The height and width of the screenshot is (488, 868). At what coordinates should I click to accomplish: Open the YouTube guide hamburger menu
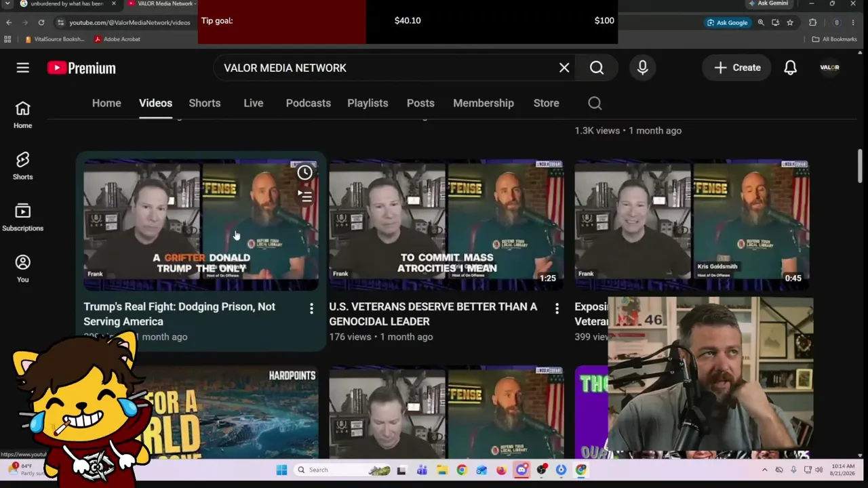tap(23, 68)
